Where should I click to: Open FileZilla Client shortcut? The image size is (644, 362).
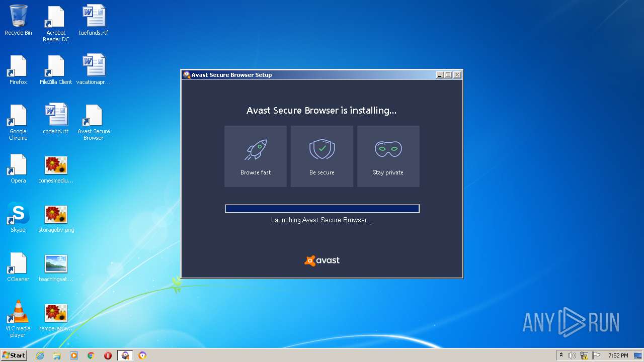pos(56,69)
